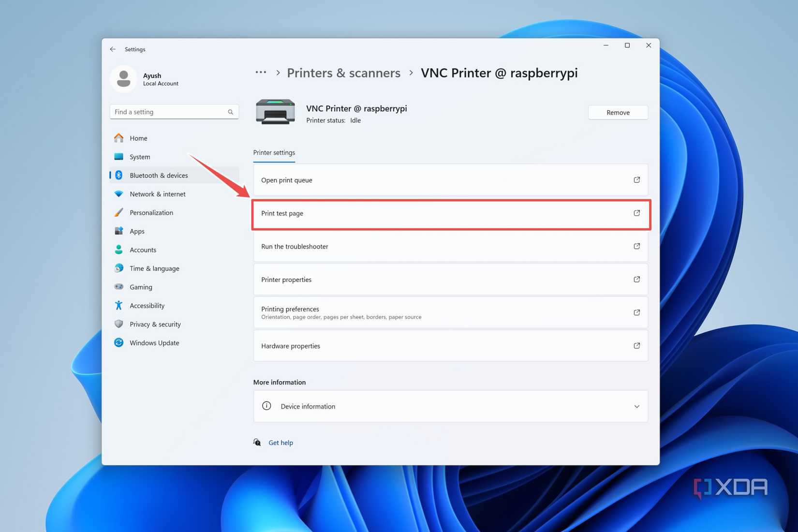Image resolution: width=798 pixels, height=532 pixels.
Task: Click the Apps icon in sidebar
Action: pyautogui.click(x=119, y=231)
